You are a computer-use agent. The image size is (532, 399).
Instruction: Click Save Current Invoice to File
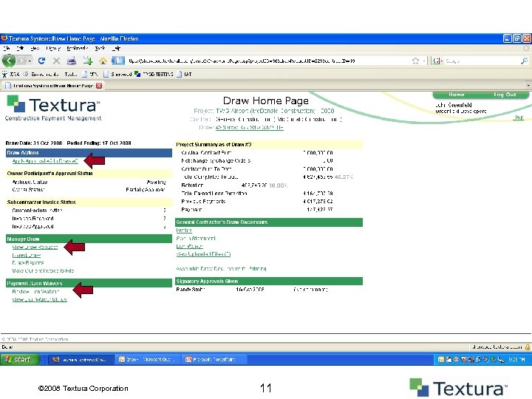[x=43, y=270]
